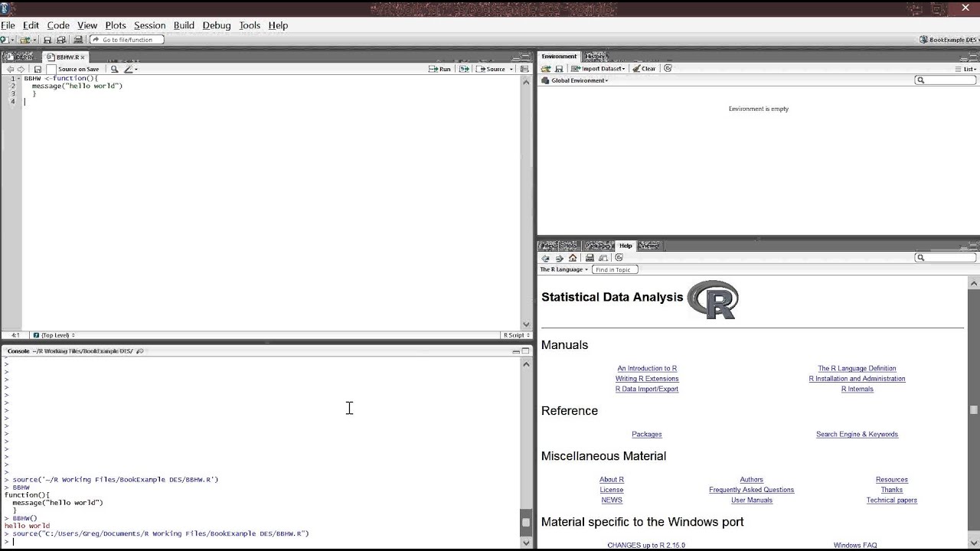
Task: Re-run the previous code region icon
Action: (464, 69)
